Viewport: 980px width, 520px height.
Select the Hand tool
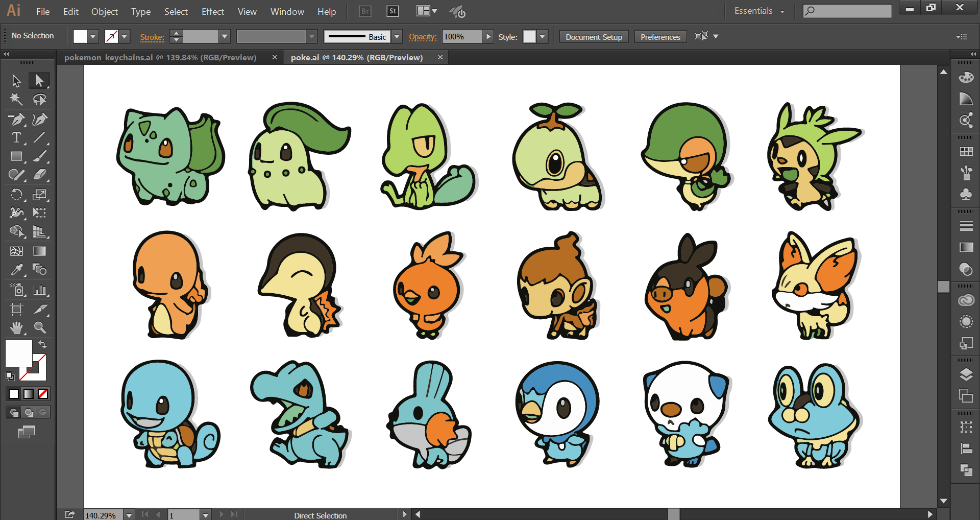pos(16,327)
